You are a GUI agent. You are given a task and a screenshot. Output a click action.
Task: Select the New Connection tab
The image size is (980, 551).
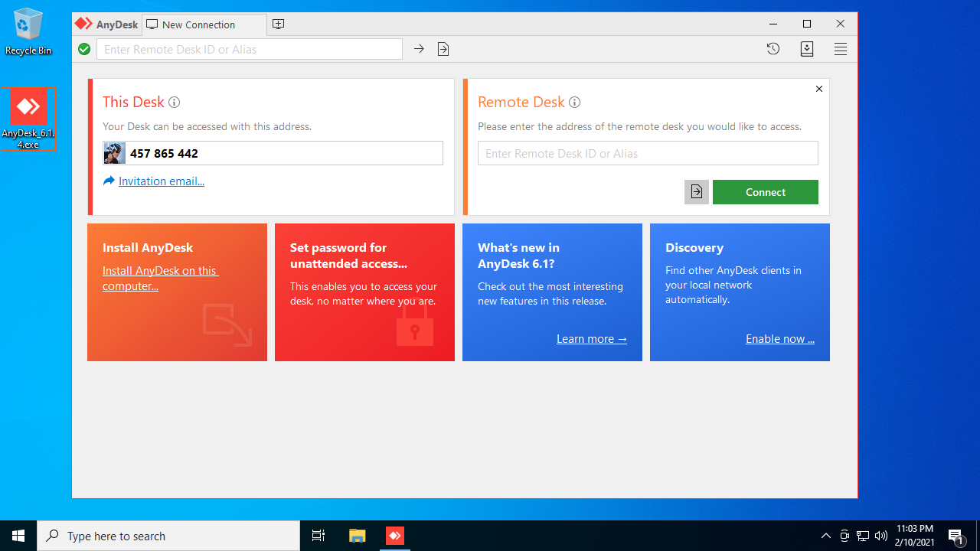click(199, 24)
